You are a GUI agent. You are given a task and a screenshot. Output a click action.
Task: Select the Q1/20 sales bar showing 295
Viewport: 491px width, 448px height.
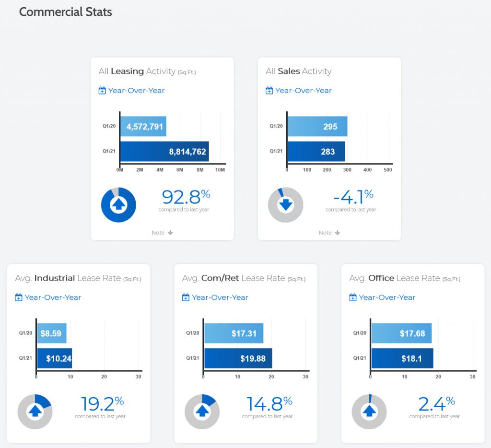pos(317,127)
